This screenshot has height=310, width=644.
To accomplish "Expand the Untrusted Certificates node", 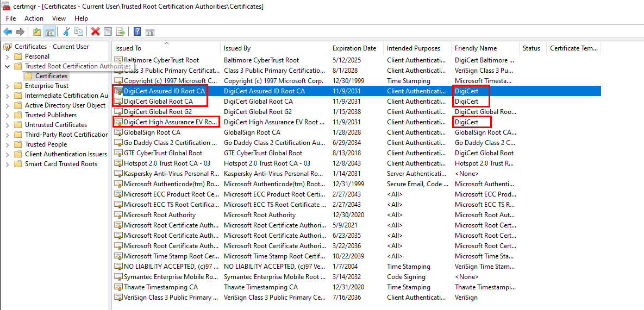I will 8,125.
